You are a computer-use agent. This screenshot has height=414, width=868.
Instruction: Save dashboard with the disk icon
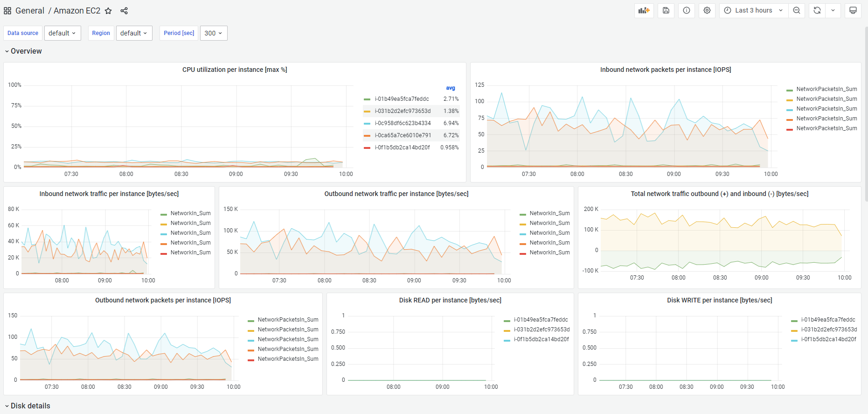tap(666, 10)
